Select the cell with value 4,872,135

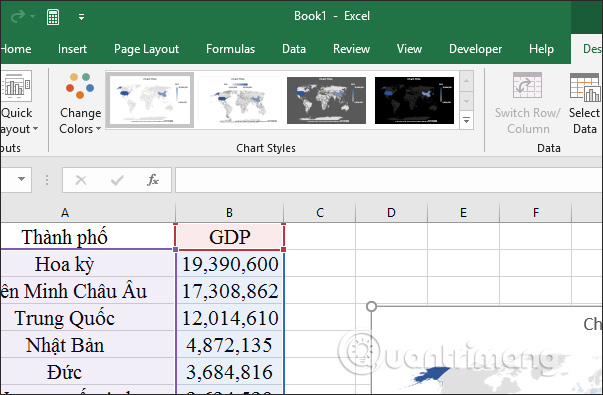230,345
